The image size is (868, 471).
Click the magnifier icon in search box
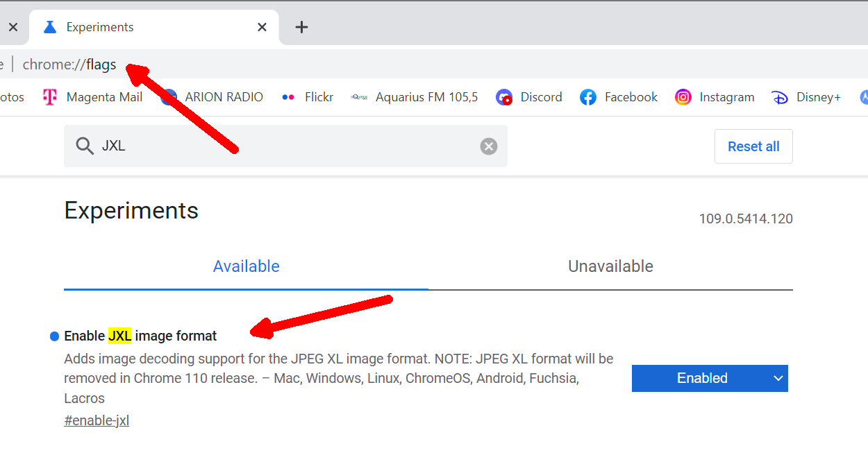[x=85, y=146]
